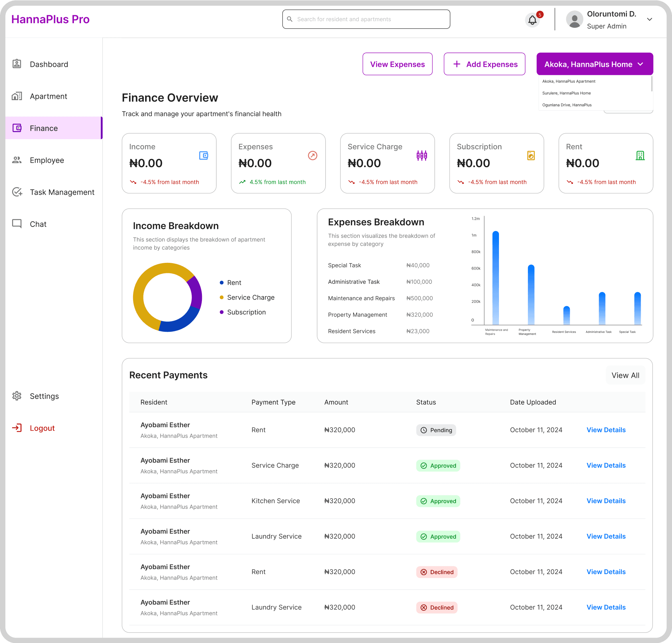Click the Chat message icon

point(17,224)
